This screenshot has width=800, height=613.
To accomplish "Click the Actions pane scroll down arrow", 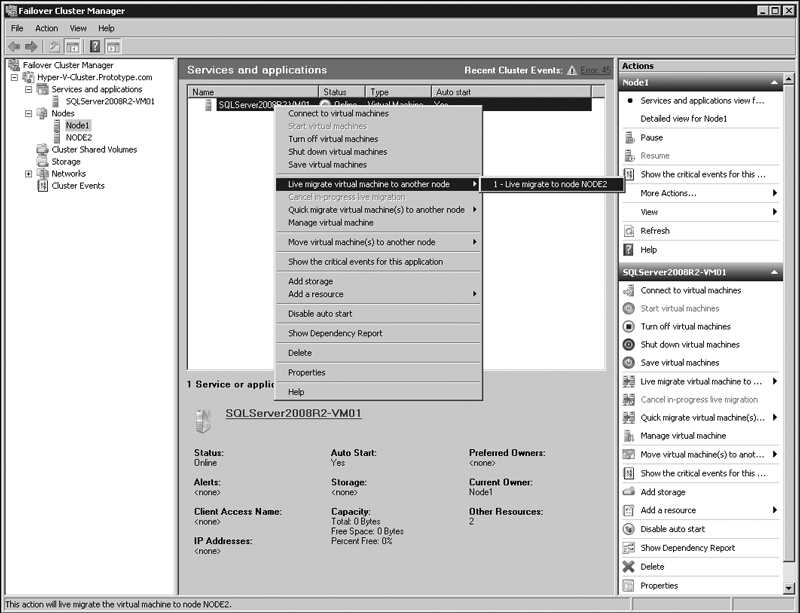I will [x=789, y=588].
